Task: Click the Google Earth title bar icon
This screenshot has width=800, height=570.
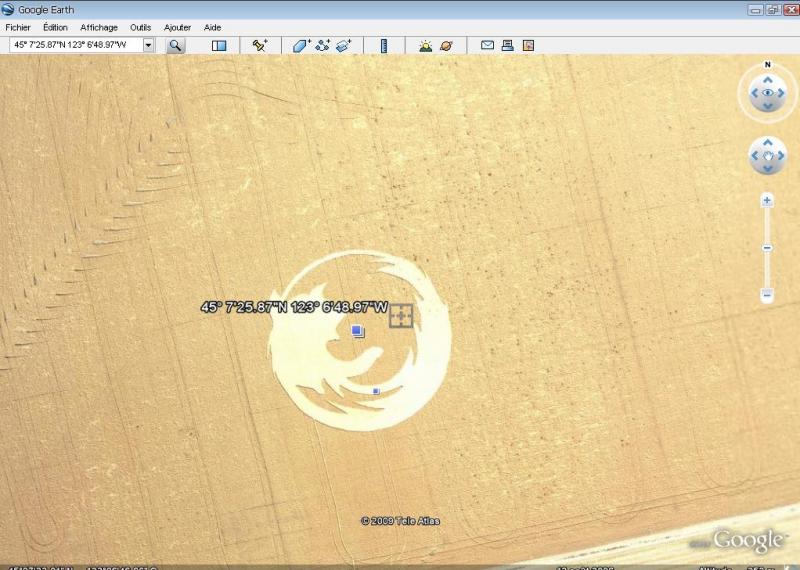Action: click(8, 9)
